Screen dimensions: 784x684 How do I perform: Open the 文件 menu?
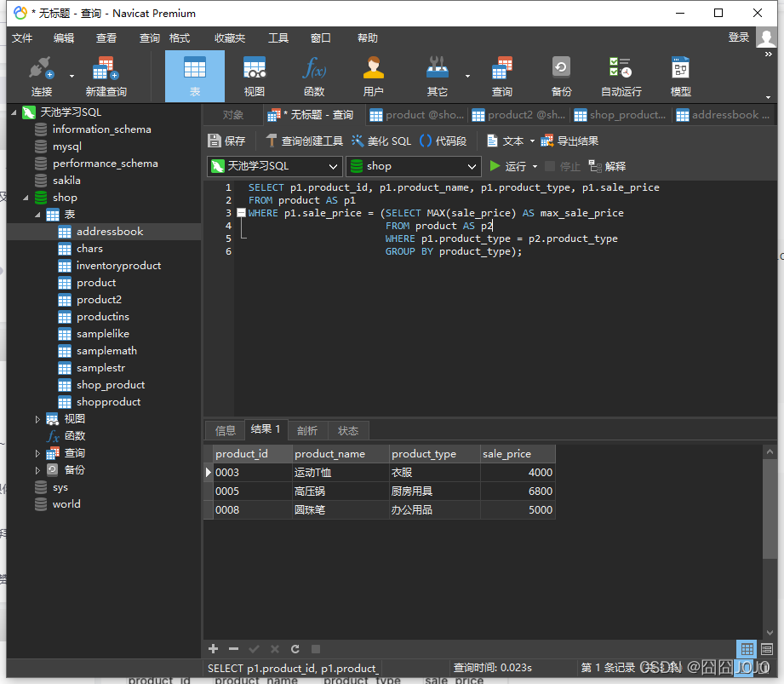(22, 38)
